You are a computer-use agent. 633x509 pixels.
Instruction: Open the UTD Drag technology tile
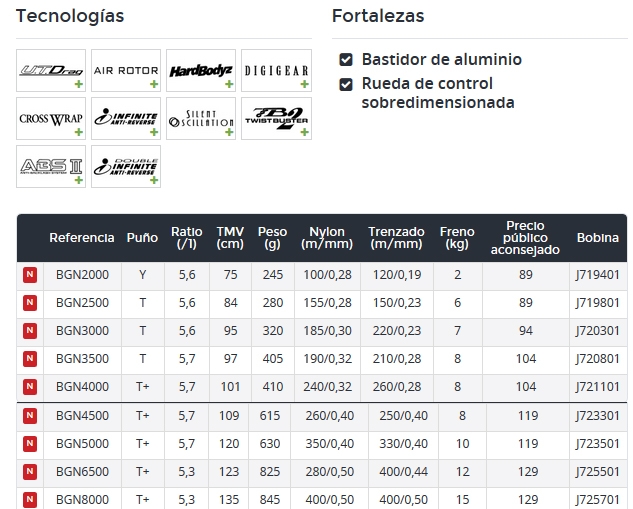(x=51, y=71)
